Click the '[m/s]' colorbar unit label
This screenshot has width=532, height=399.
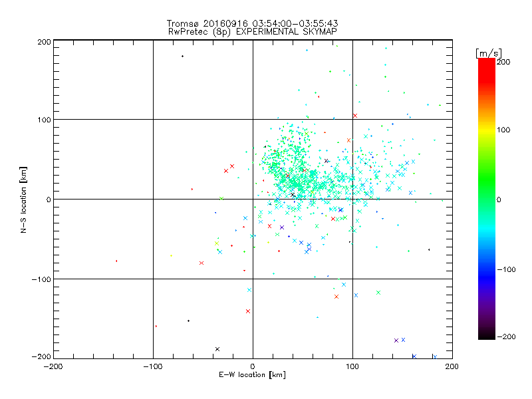489,53
